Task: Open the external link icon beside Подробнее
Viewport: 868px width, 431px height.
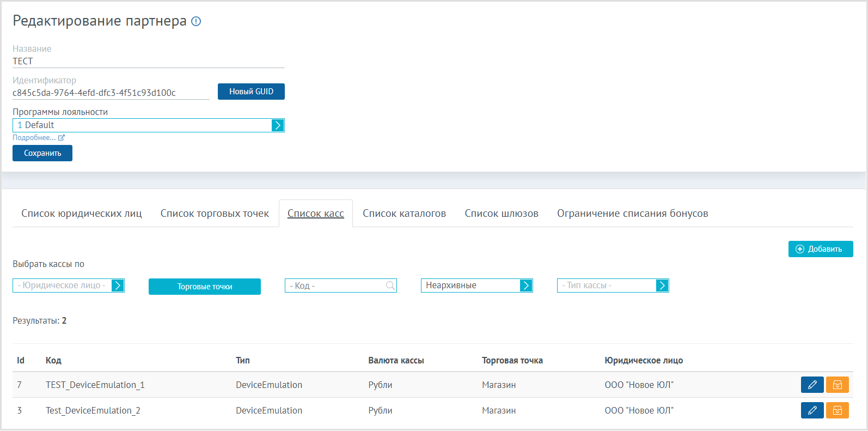Action: [x=62, y=138]
